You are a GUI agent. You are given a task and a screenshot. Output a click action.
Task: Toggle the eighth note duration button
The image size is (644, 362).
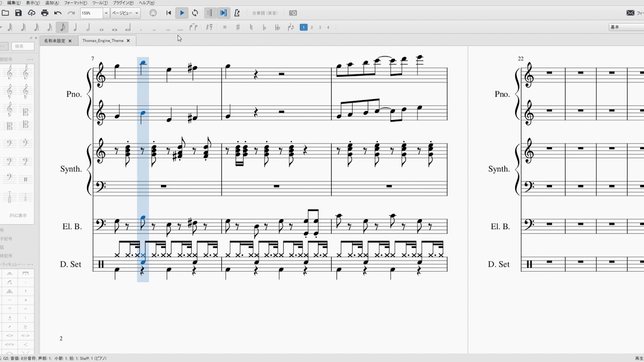point(62,27)
